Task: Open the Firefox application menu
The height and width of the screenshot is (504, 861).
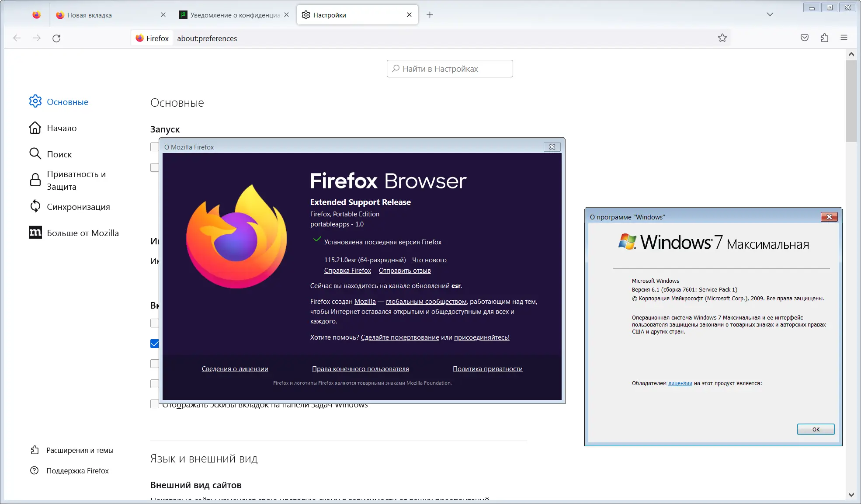Action: tap(844, 38)
